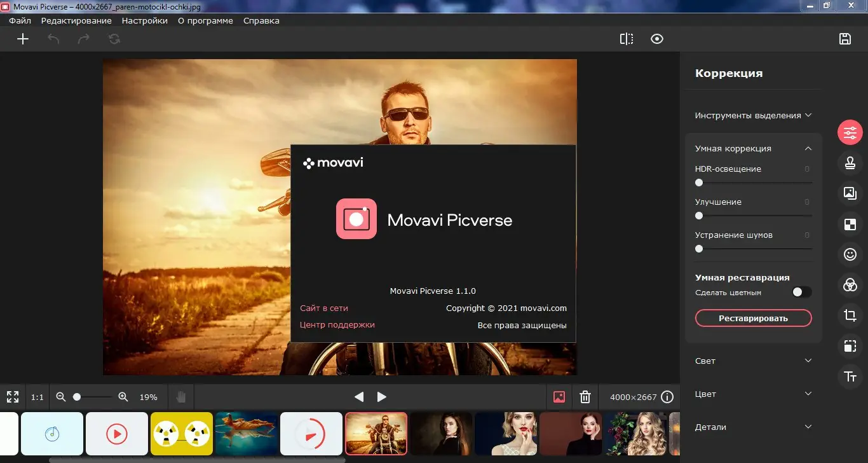Select the blonde woman with flowers thumbnail
The width and height of the screenshot is (868, 463).
coord(635,434)
